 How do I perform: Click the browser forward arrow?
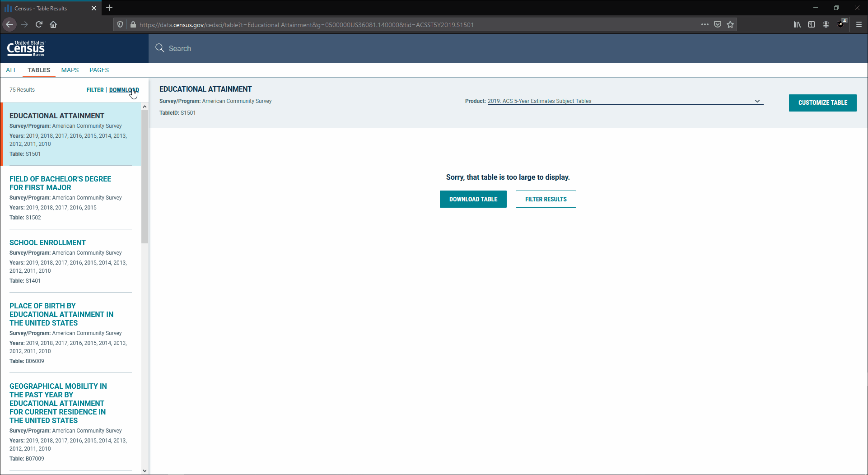[x=24, y=24]
